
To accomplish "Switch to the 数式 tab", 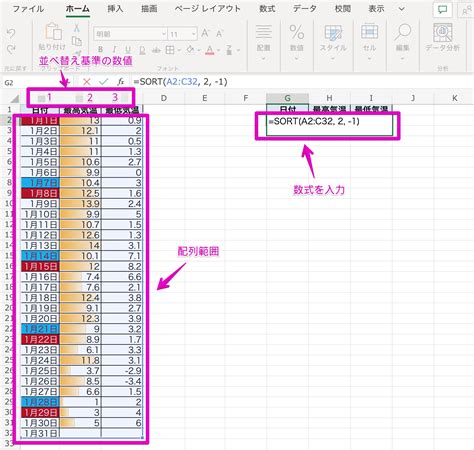I will click(x=267, y=8).
